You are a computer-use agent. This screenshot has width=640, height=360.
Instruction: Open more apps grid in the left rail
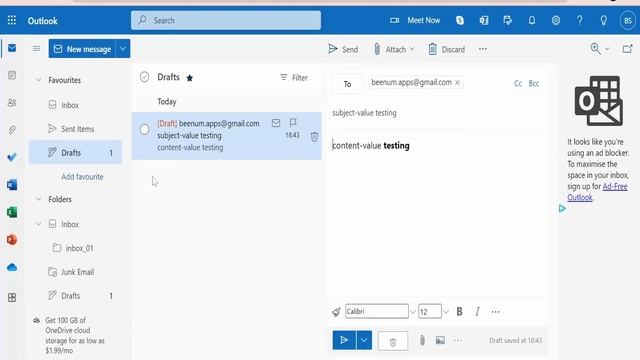coord(12,298)
